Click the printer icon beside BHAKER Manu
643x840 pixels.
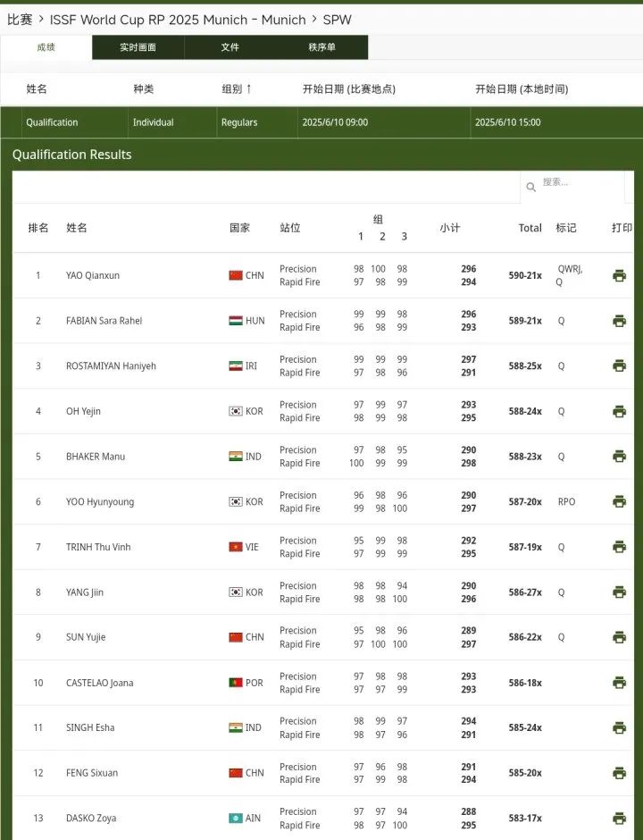(619, 457)
